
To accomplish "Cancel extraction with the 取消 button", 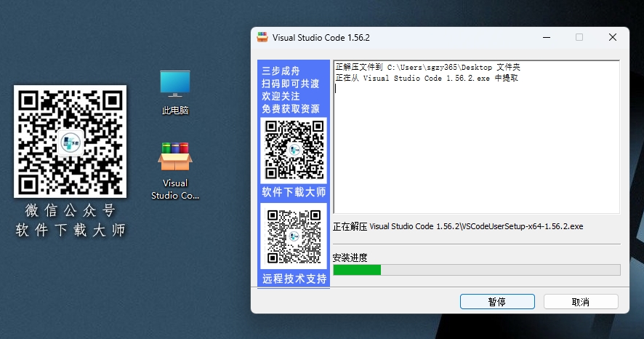I will 581,302.
